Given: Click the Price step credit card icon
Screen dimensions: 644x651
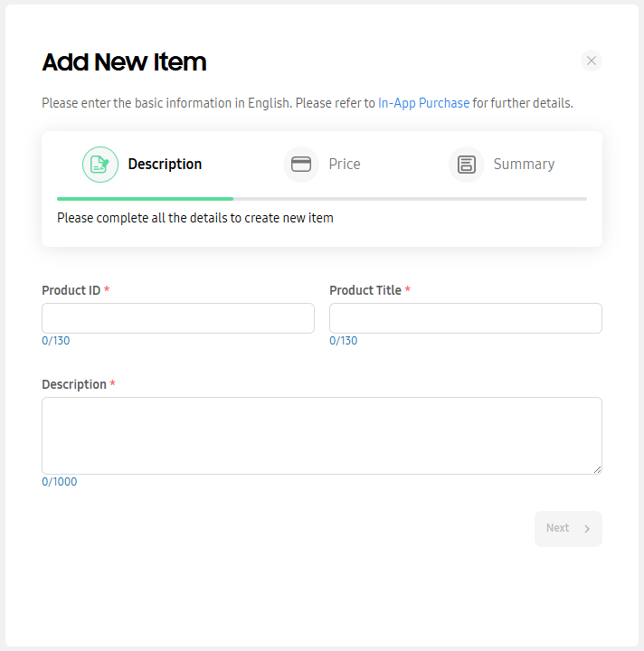Looking at the screenshot, I should pyautogui.click(x=301, y=165).
